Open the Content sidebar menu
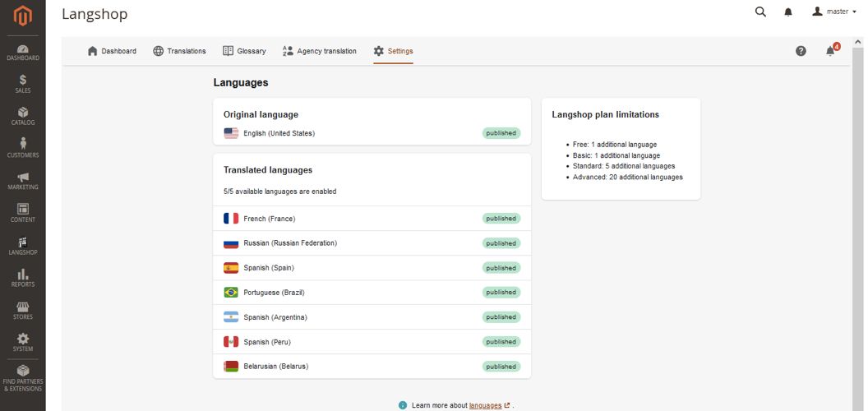 click(23, 213)
